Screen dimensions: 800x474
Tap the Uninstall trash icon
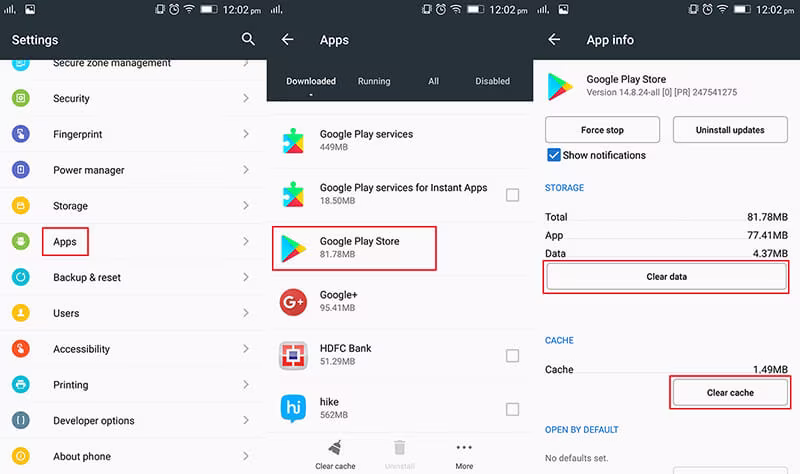pyautogui.click(x=399, y=448)
